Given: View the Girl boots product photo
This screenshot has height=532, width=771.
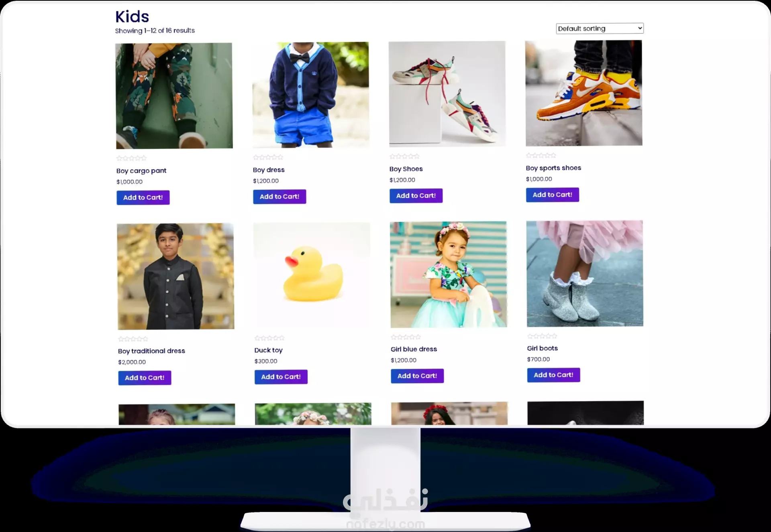Looking at the screenshot, I should pos(585,274).
